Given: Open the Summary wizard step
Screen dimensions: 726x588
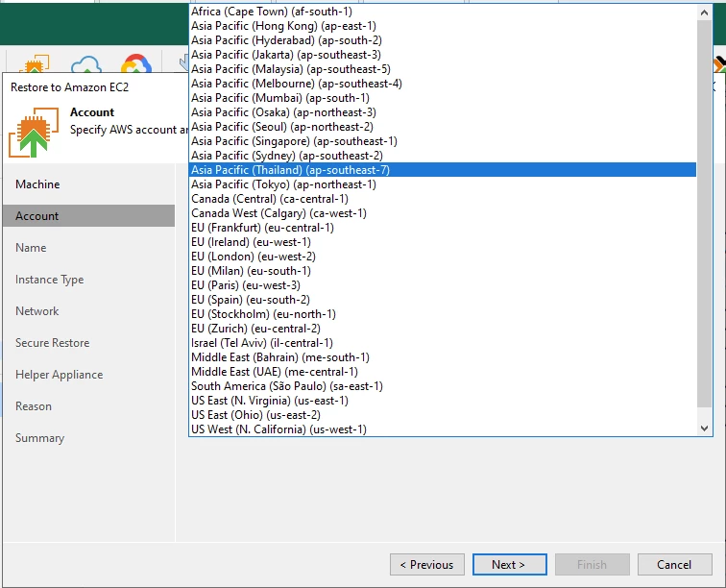Looking at the screenshot, I should (89, 438).
